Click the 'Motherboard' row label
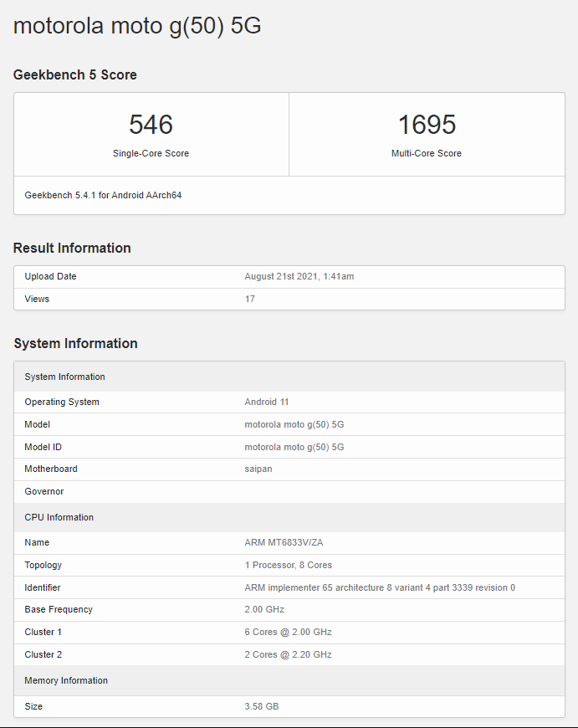578x728 pixels. pos(51,469)
